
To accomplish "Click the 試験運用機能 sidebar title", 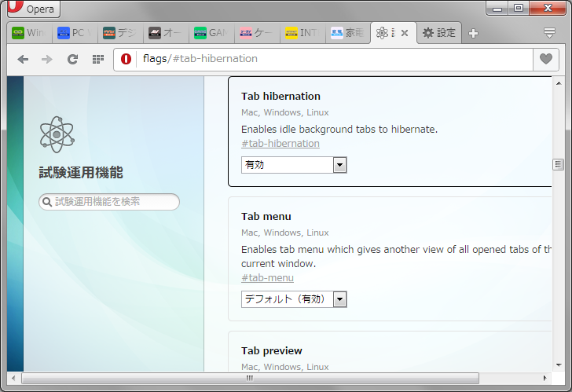I will tap(81, 173).
